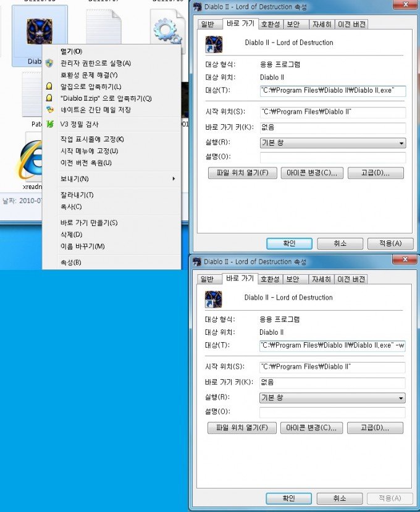Select 알집으로 압축하기(L) menu entry

(91, 86)
